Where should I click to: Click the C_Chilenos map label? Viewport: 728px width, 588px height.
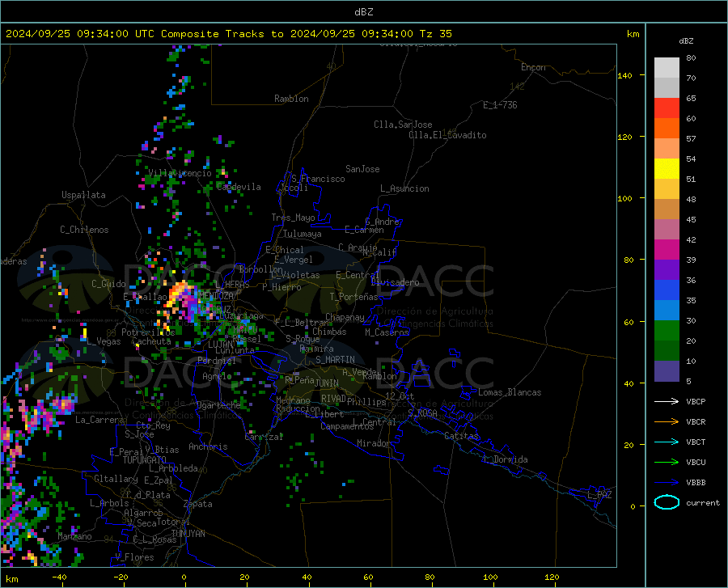tap(84, 230)
